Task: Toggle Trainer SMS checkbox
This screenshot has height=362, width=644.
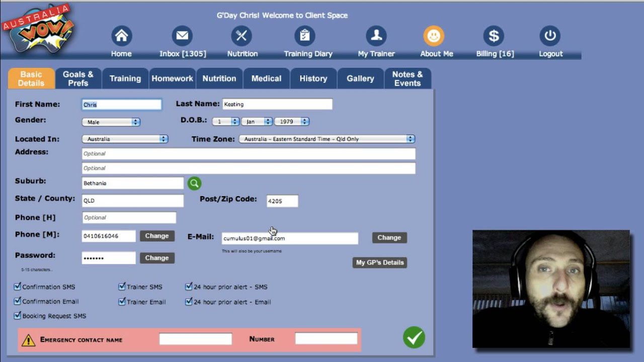Action: point(122,287)
